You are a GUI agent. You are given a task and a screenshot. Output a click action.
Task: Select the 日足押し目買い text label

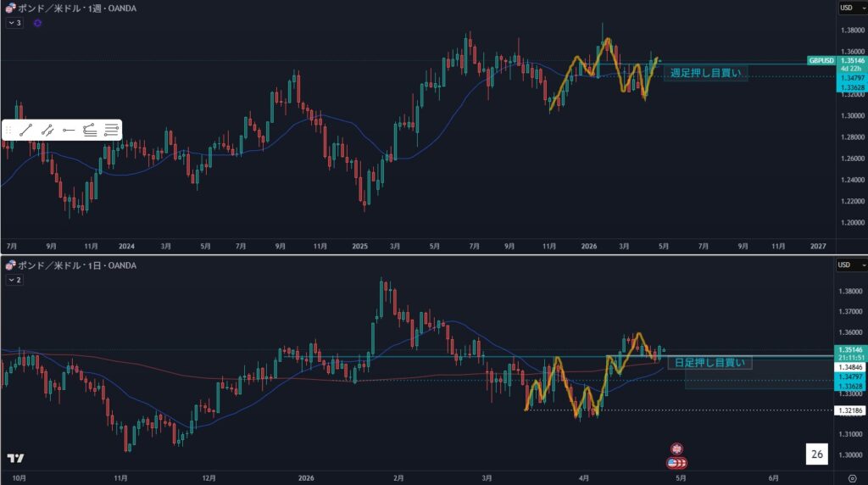[x=709, y=363]
